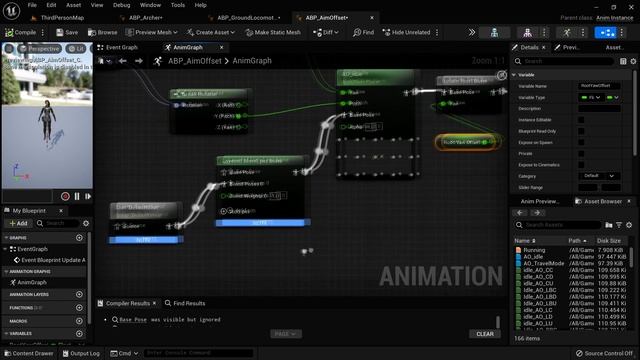Switch to Skeletal Mesh editor mode icon
The image size is (640, 360).
(x=527, y=32)
